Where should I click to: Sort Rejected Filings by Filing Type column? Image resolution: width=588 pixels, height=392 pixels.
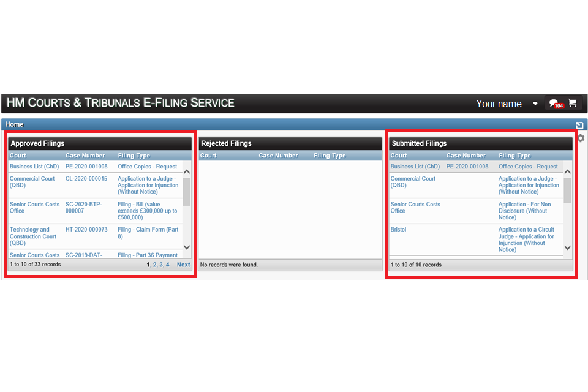pyautogui.click(x=330, y=156)
